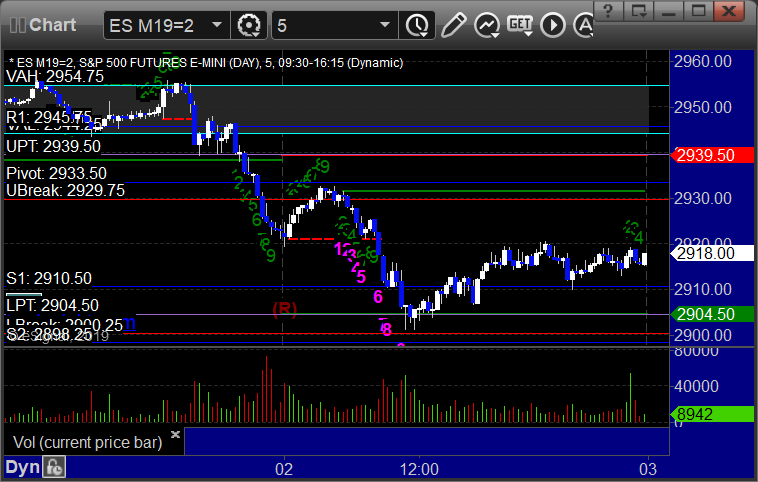
Task: Click the 2900.00 price axis label
Action: [x=703, y=335]
